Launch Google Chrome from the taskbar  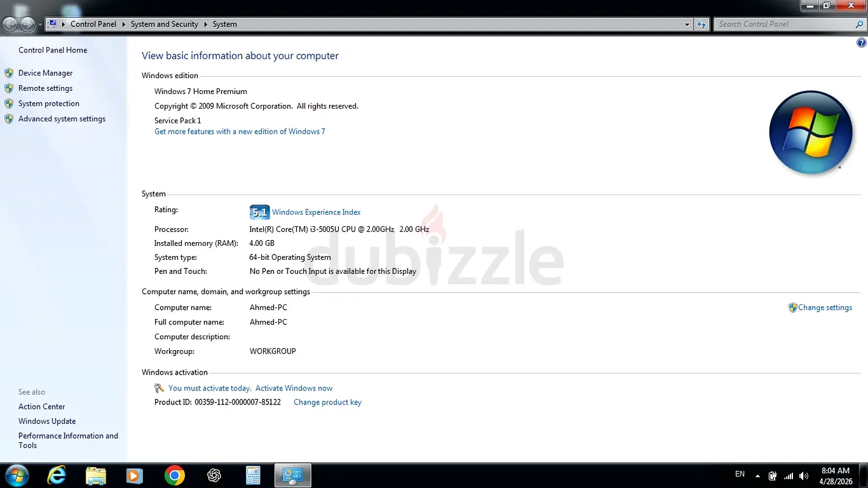(x=175, y=475)
